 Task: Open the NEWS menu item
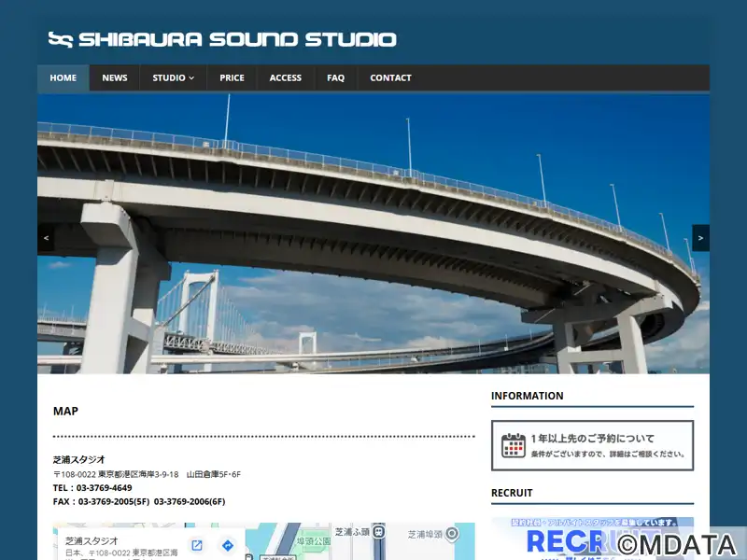click(x=115, y=77)
